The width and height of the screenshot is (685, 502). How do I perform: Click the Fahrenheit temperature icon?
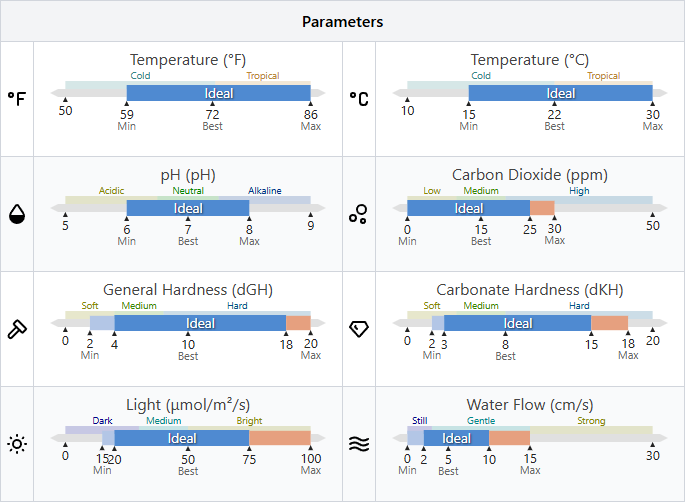17,99
